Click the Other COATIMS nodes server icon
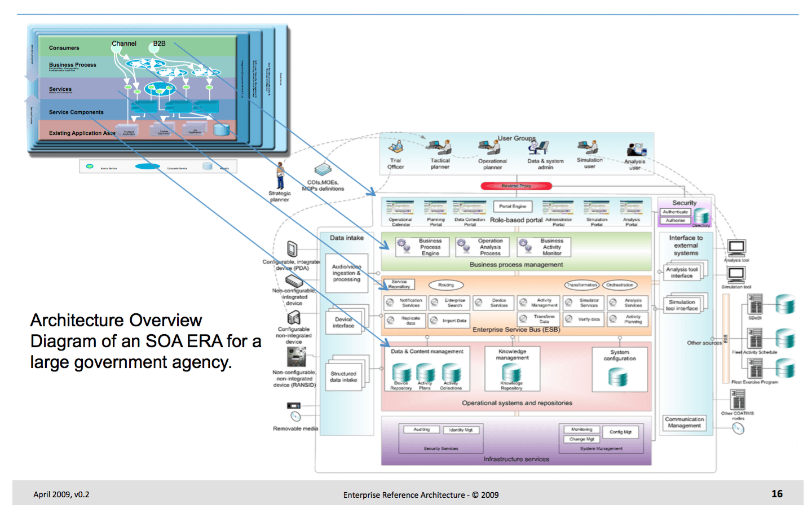Screen dimensions: 812x508 [x=738, y=399]
